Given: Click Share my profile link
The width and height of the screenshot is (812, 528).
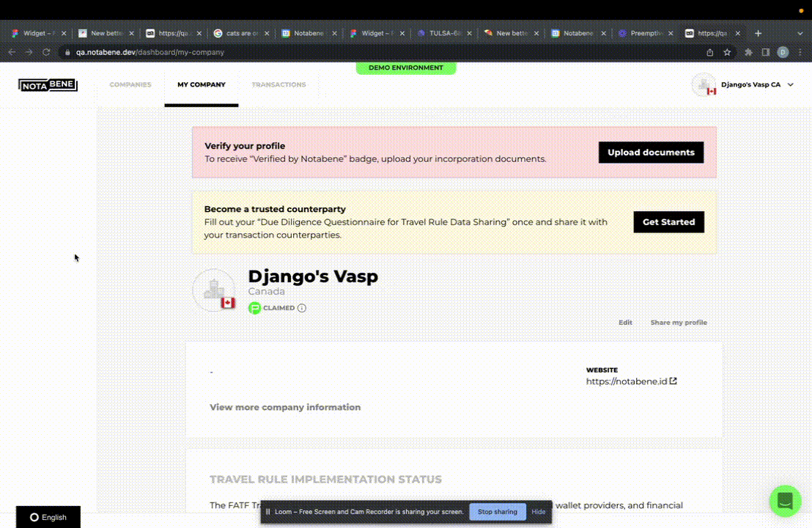Looking at the screenshot, I should pyautogui.click(x=679, y=322).
